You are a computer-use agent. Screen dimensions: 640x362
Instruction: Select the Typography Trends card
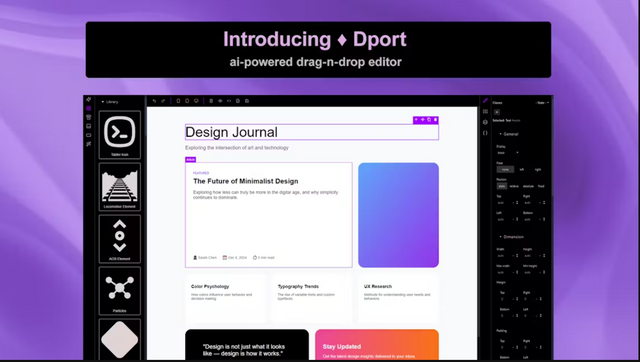coord(312,299)
